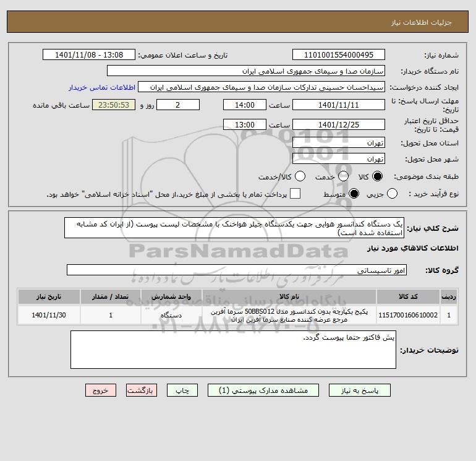Click the need date cell 1401/11/30

coord(49,315)
